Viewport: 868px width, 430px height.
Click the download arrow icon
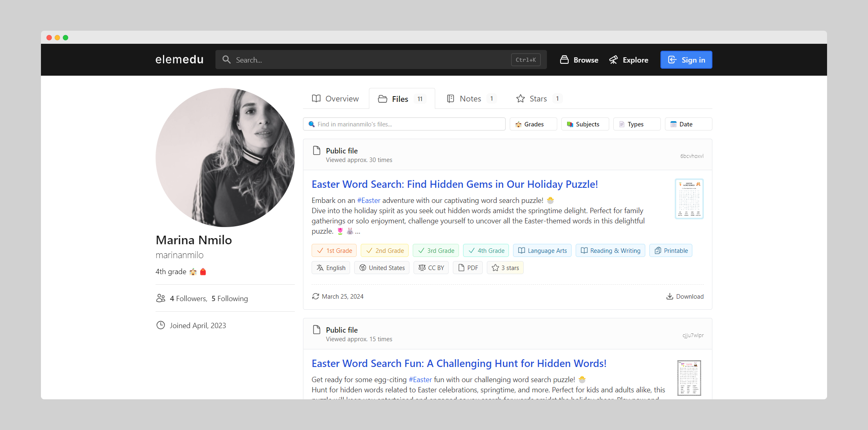point(669,296)
